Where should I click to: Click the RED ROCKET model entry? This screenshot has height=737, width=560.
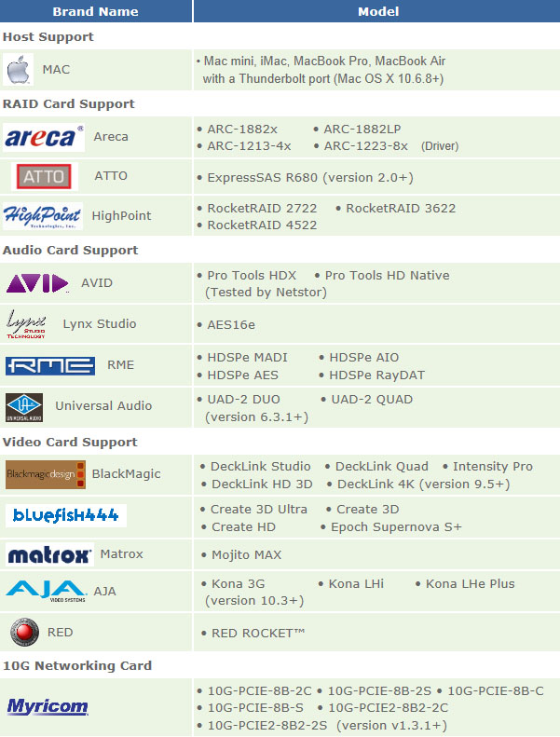pyautogui.click(x=258, y=634)
